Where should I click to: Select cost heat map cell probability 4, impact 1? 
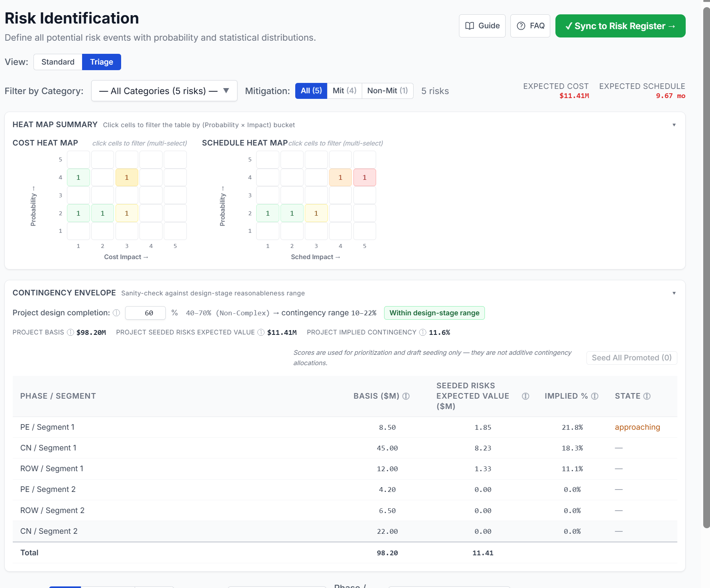pos(78,177)
